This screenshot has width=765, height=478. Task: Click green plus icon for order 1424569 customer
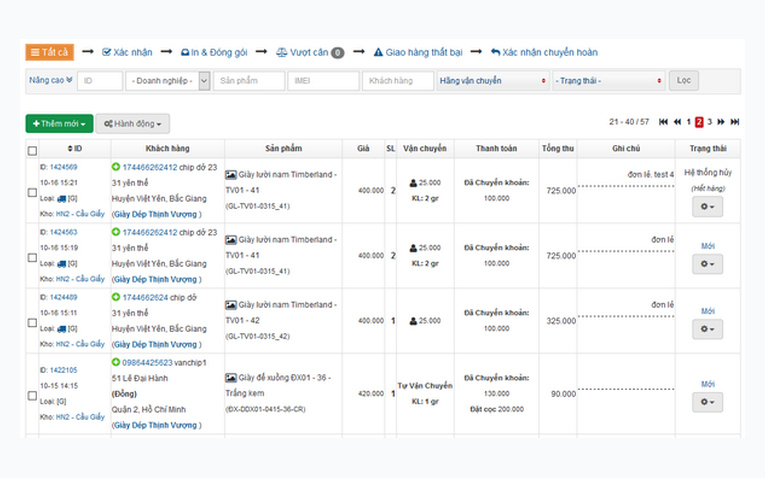pyautogui.click(x=116, y=167)
